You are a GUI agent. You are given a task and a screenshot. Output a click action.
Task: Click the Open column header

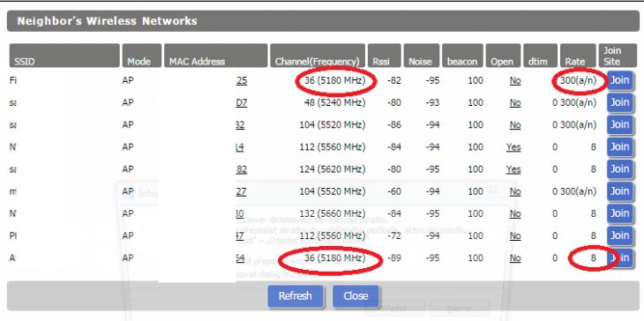[x=503, y=56]
